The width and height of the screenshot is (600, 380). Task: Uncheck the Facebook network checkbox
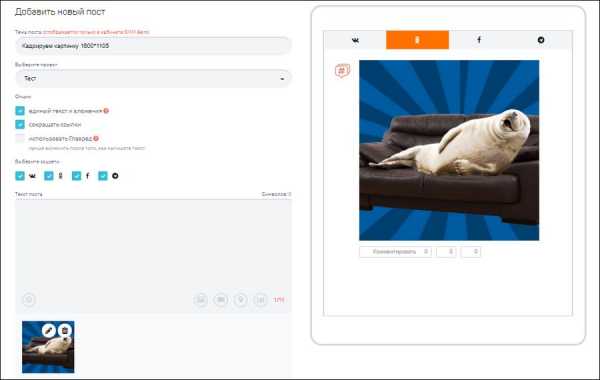pos(77,176)
